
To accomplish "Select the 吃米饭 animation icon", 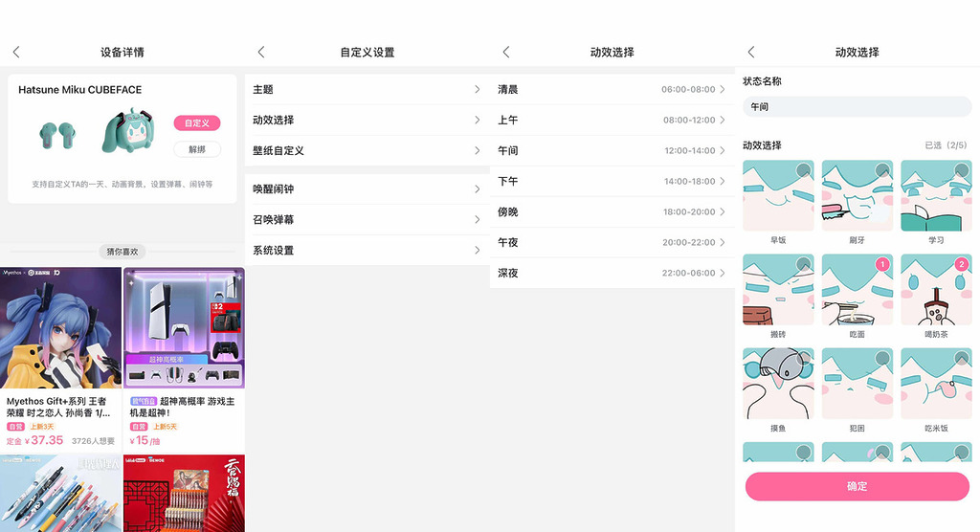I will click(935, 383).
